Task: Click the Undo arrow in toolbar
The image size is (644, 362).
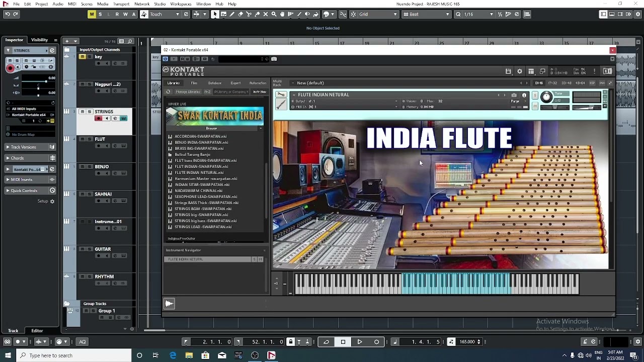Action: tap(8, 14)
